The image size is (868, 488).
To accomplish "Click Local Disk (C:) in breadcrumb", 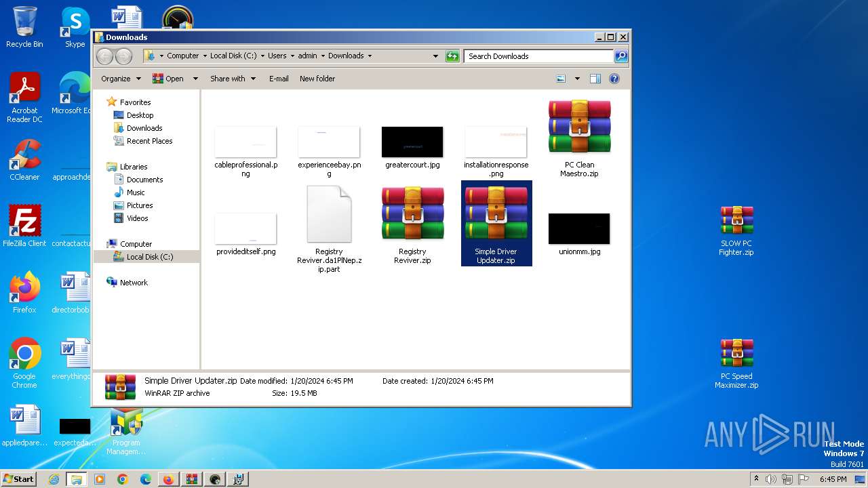I will (233, 56).
